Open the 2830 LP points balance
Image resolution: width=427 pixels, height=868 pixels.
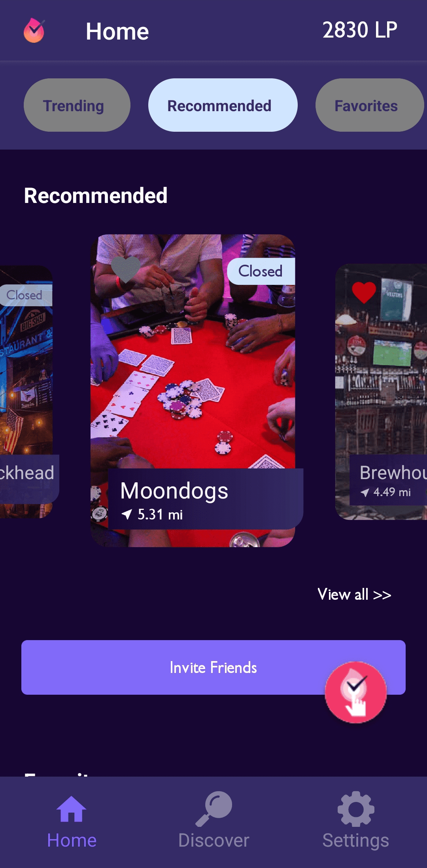pyautogui.click(x=360, y=30)
